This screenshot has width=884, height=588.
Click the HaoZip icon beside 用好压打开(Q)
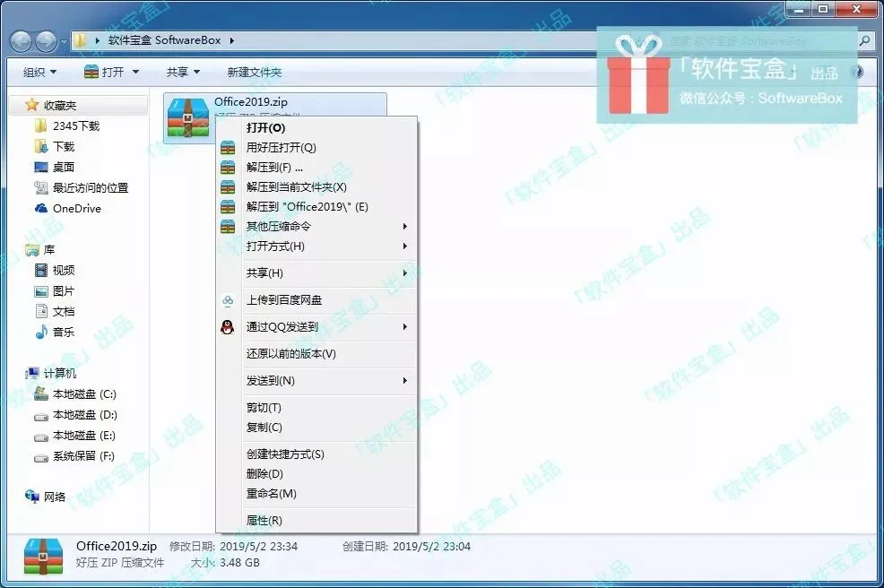pos(228,148)
